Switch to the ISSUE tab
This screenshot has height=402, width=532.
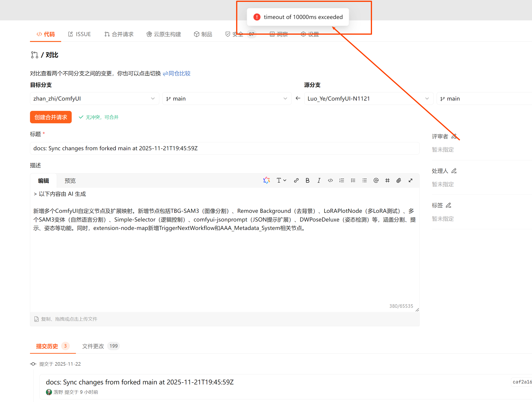tap(79, 34)
